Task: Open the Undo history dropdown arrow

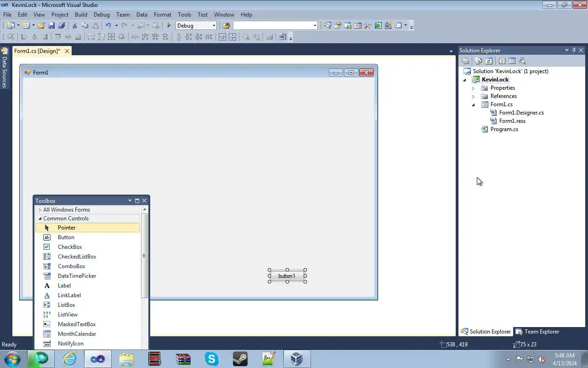Action: coord(116,26)
